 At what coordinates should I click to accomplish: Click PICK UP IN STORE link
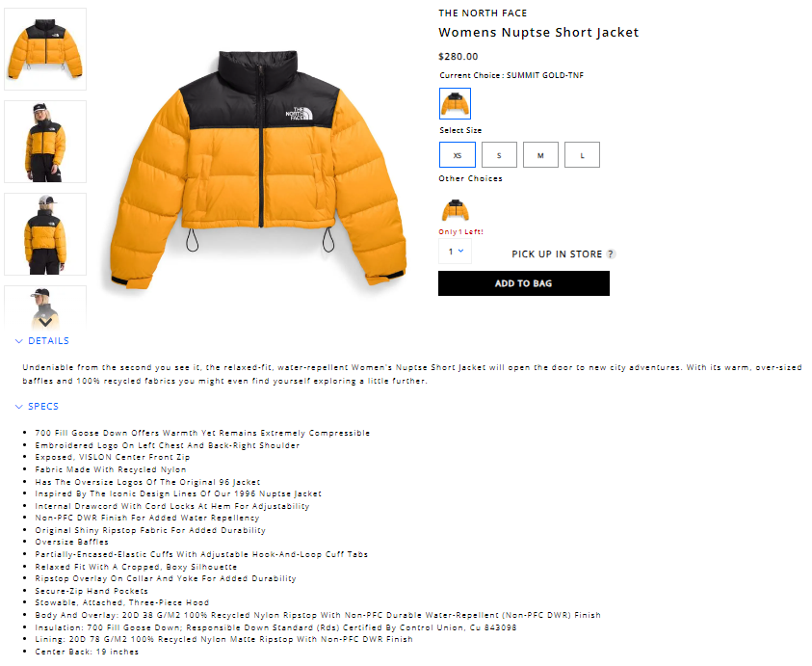[557, 253]
